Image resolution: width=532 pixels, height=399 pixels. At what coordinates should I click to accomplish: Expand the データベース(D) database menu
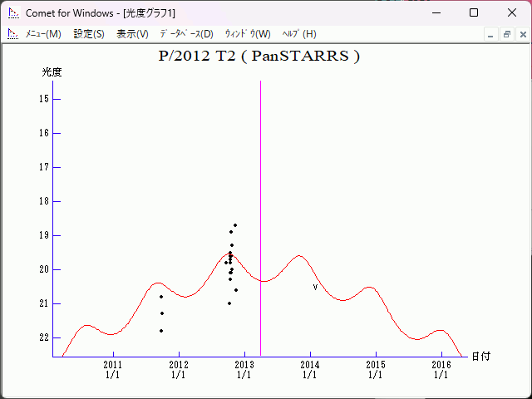click(186, 34)
